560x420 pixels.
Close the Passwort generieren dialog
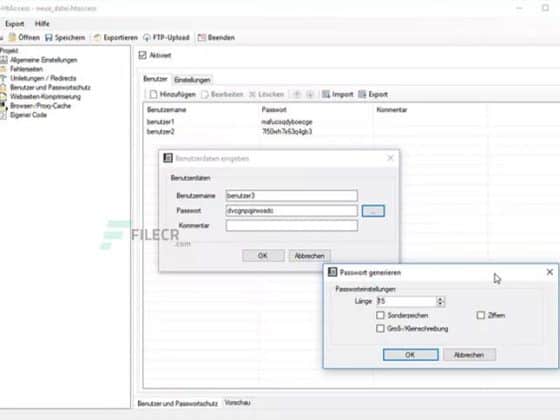click(x=550, y=272)
